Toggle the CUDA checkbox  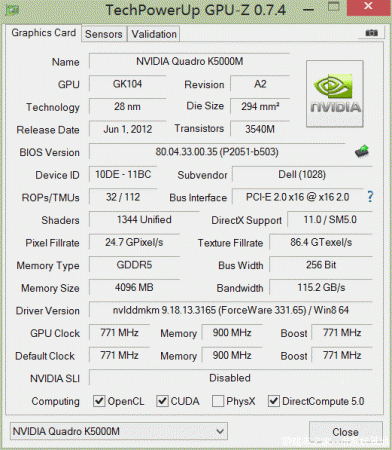click(162, 401)
